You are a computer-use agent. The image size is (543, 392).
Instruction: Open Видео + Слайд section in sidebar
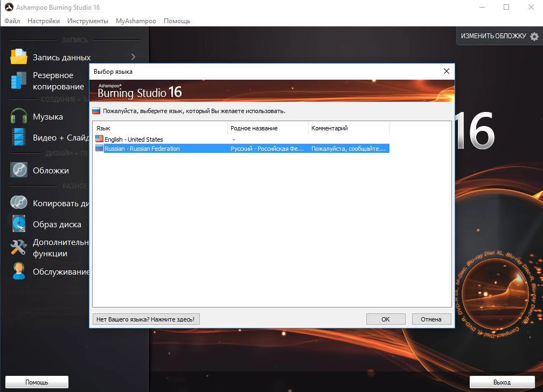[x=61, y=137]
